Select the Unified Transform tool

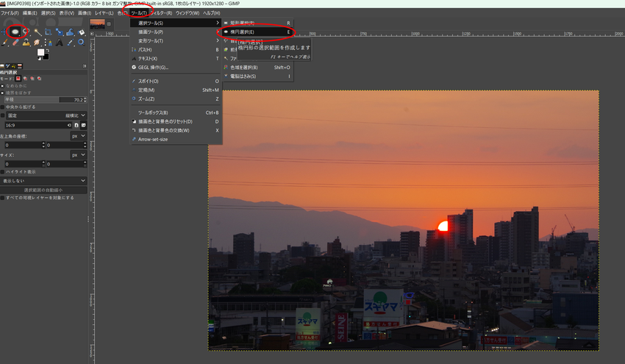[x=60, y=32]
